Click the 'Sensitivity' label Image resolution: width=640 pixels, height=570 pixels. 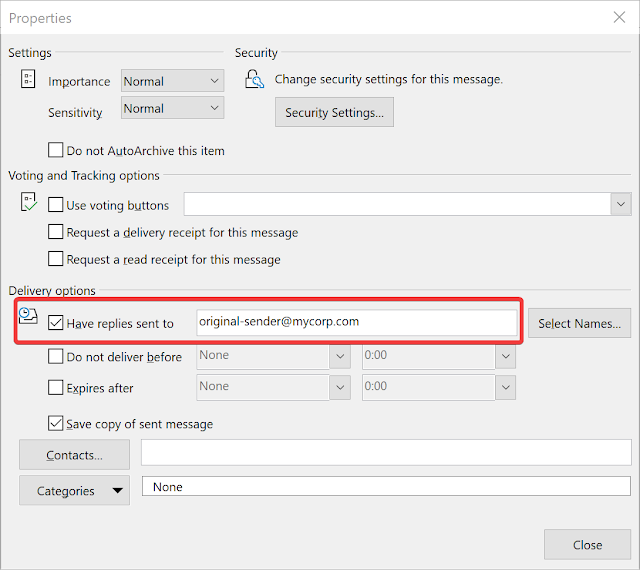point(75,113)
